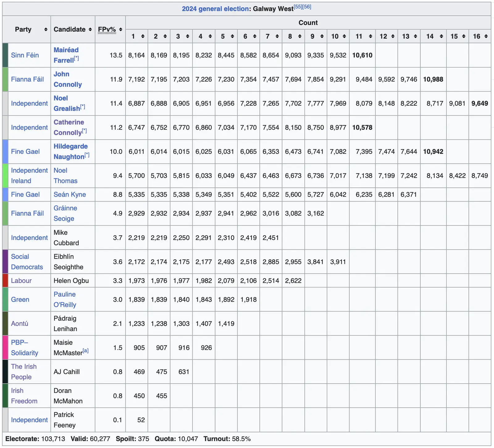Sort by Count 16 column arrows
The height and width of the screenshot is (448, 494).
[486, 36]
